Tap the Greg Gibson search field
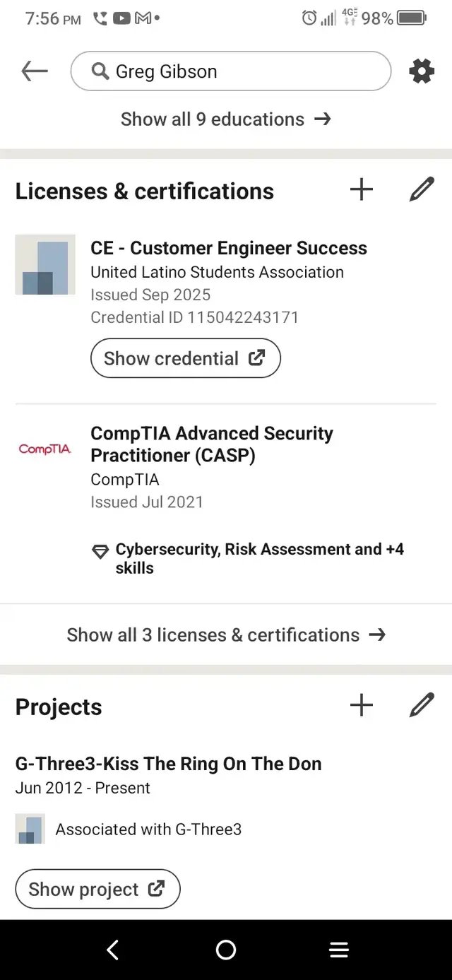The width and height of the screenshot is (452, 980). (x=231, y=71)
